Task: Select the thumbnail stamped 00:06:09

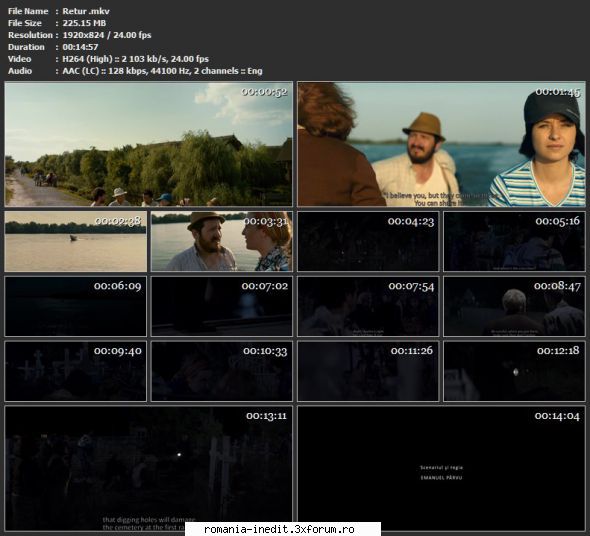Action: tap(75, 306)
